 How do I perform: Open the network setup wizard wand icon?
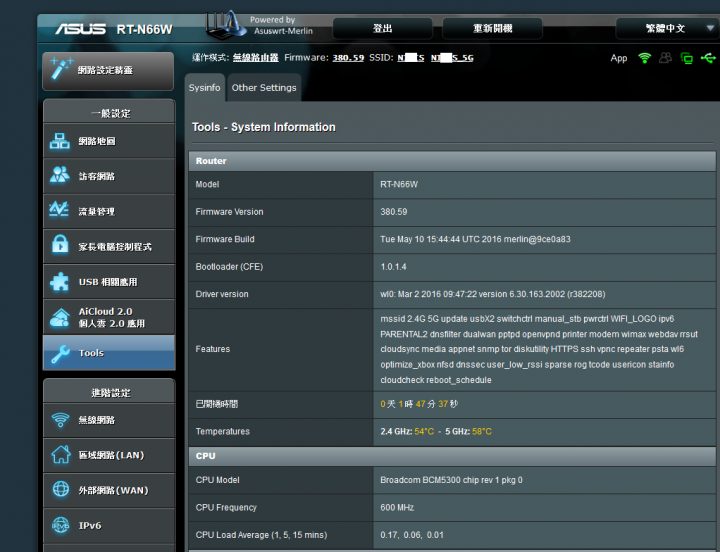61,68
